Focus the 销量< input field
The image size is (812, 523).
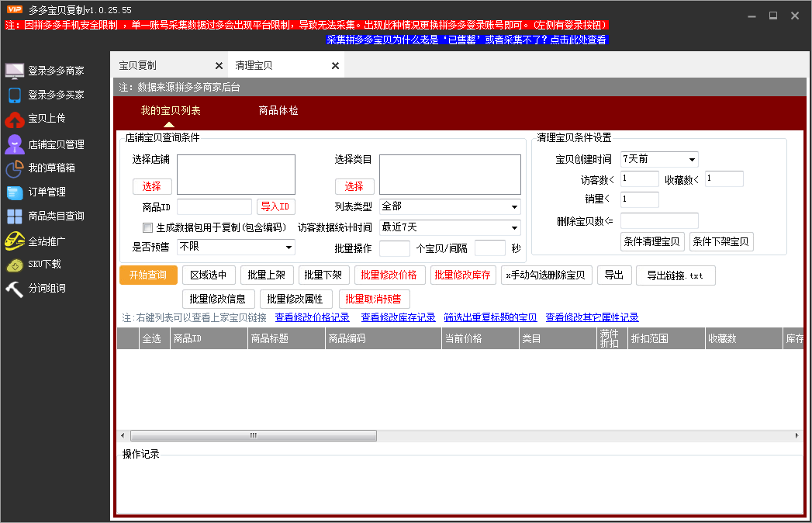click(x=640, y=199)
